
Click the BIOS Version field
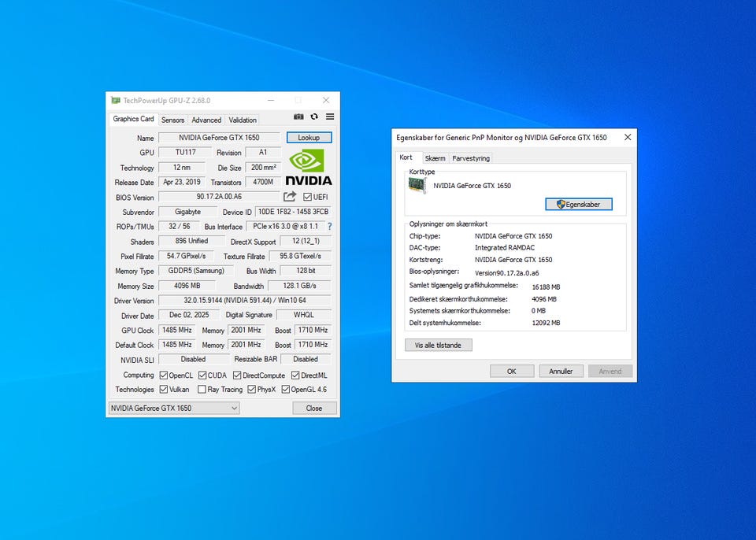click(x=219, y=197)
